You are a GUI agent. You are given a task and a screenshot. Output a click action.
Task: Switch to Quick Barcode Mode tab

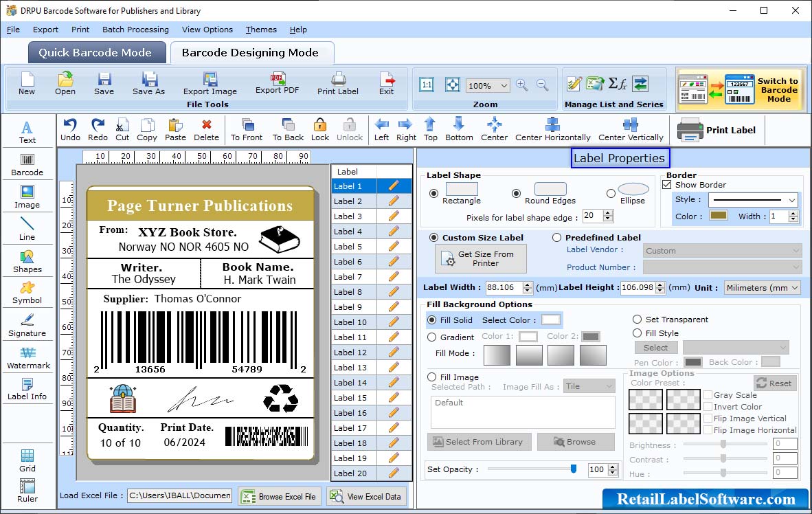96,52
